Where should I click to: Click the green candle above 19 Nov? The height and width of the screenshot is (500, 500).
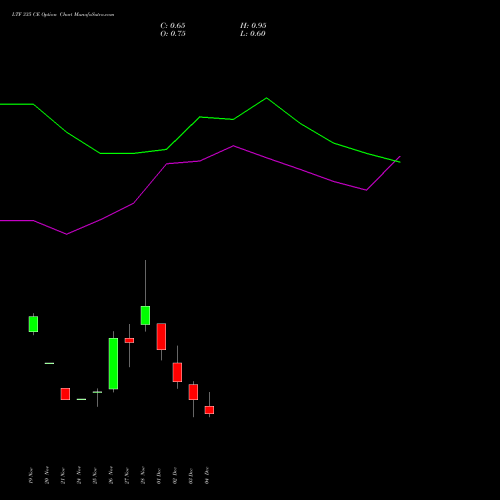coord(33,324)
